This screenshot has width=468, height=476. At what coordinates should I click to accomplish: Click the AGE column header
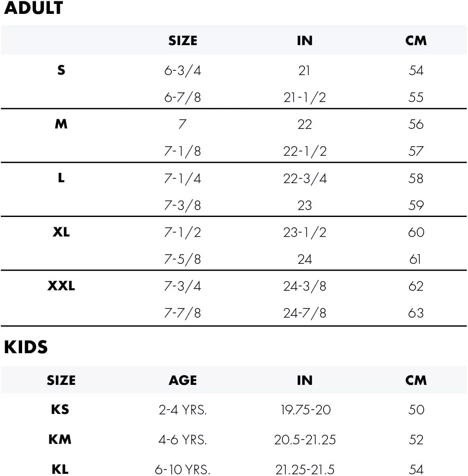coord(183,381)
